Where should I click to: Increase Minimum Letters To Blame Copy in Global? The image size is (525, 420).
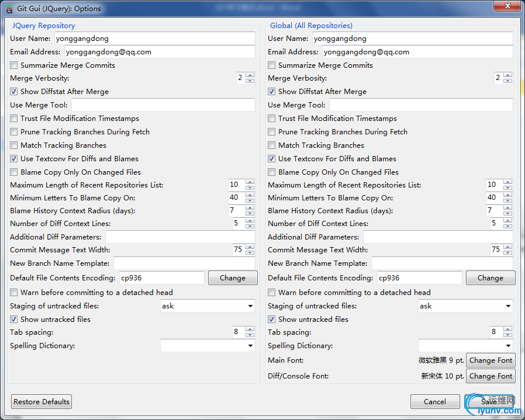click(x=507, y=195)
